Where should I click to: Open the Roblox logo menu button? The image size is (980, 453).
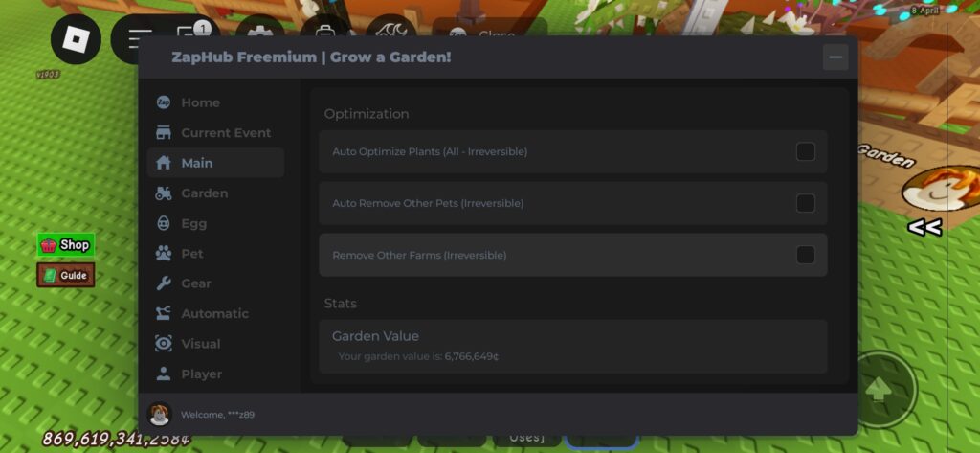point(76,39)
